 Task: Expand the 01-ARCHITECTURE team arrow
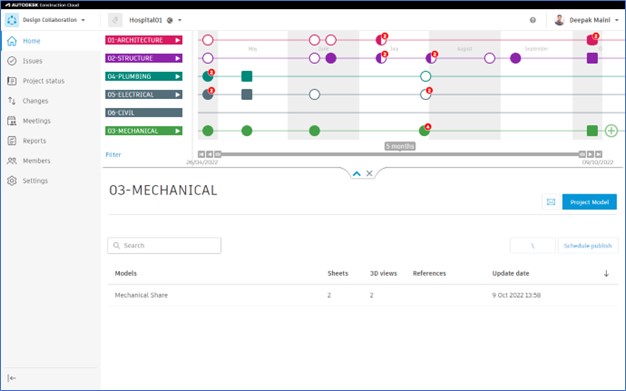coord(178,40)
